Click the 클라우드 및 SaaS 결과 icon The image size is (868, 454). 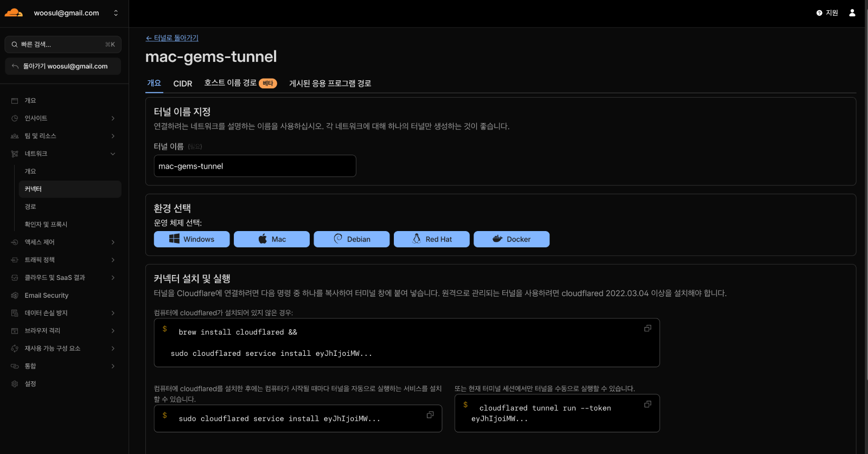15,278
